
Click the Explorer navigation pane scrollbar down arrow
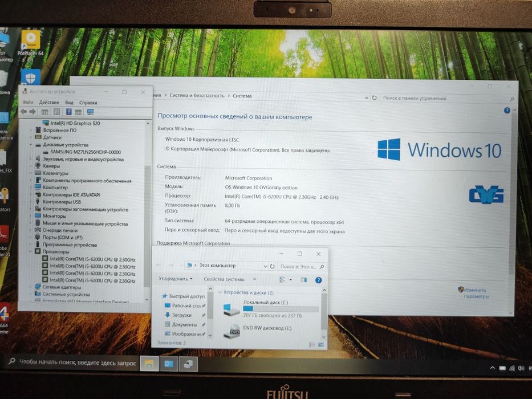point(210,335)
